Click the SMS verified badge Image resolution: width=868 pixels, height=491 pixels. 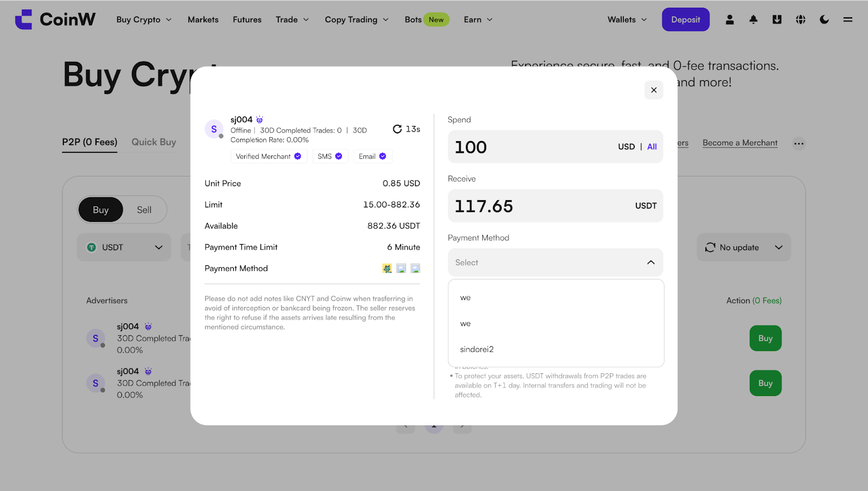click(x=330, y=156)
